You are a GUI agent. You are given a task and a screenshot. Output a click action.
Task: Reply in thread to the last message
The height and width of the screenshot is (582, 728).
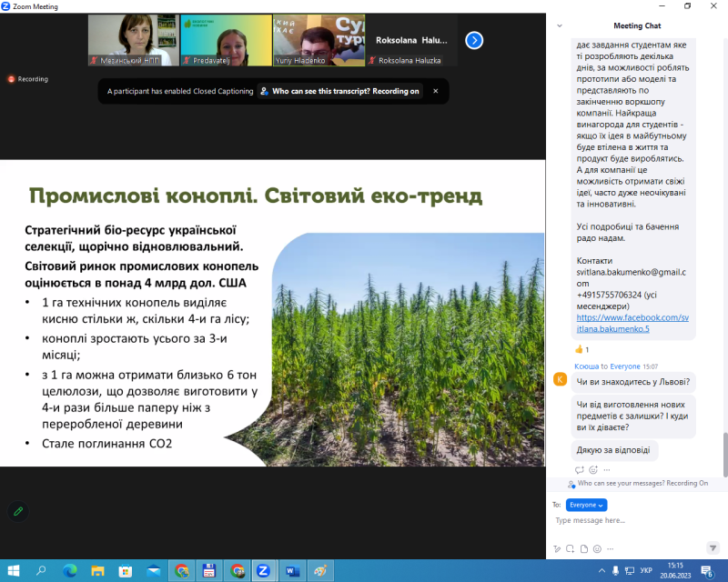pos(580,469)
